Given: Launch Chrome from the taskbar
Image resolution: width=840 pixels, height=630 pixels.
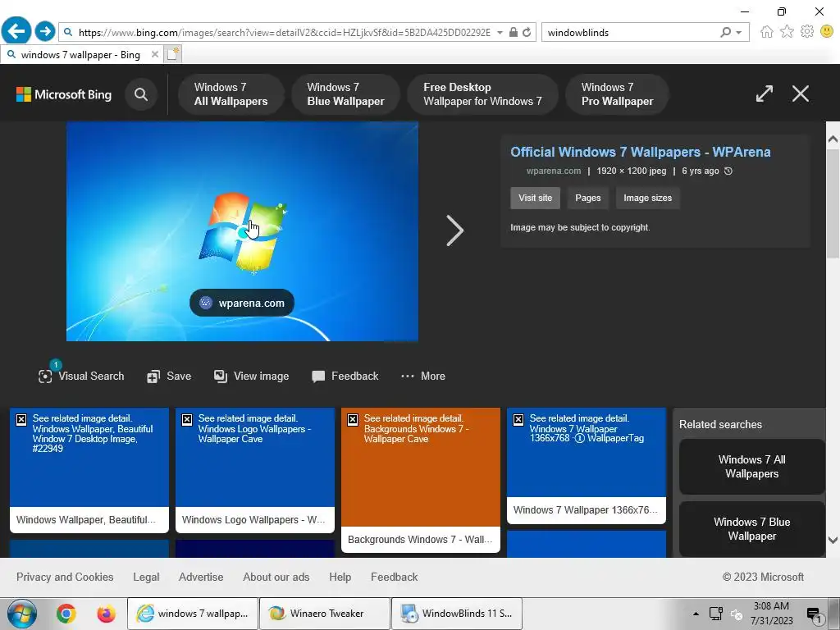Looking at the screenshot, I should pos(66,614).
